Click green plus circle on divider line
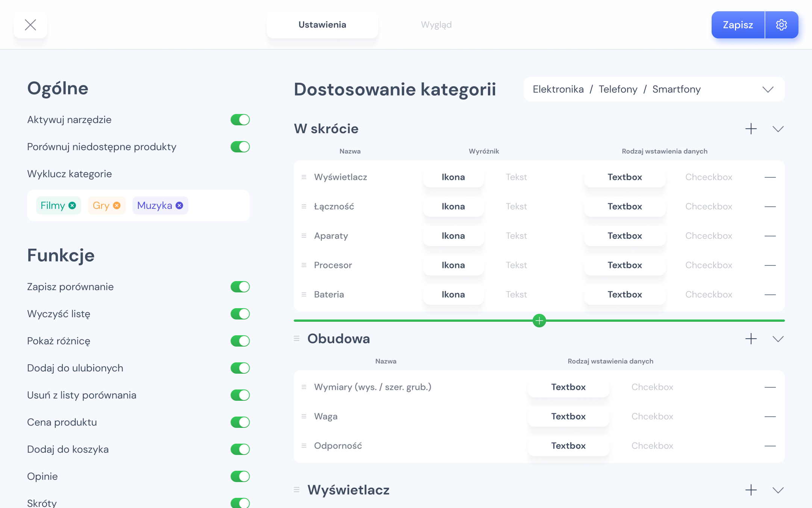 pyautogui.click(x=539, y=321)
